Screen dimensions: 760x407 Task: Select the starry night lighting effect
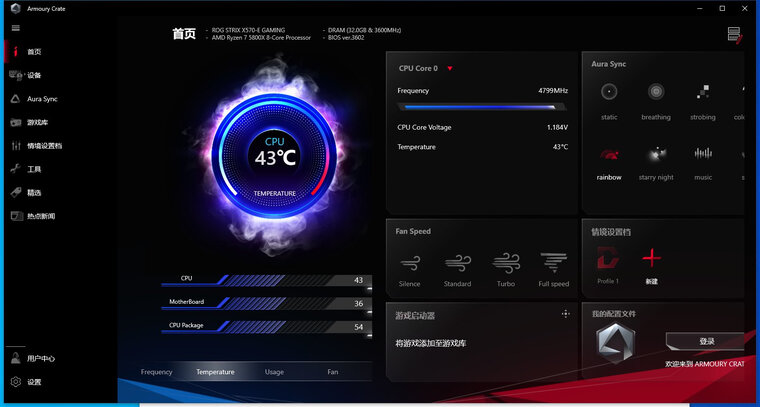click(x=656, y=163)
